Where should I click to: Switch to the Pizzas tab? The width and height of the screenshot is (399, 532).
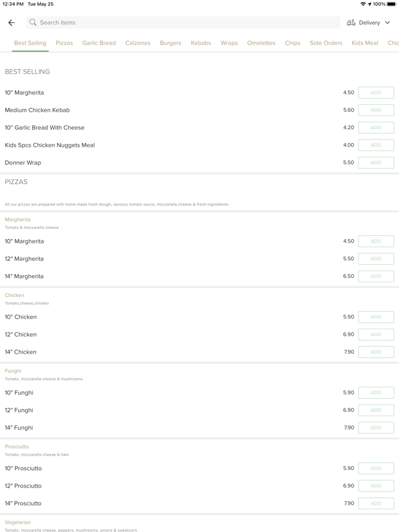coord(64,43)
